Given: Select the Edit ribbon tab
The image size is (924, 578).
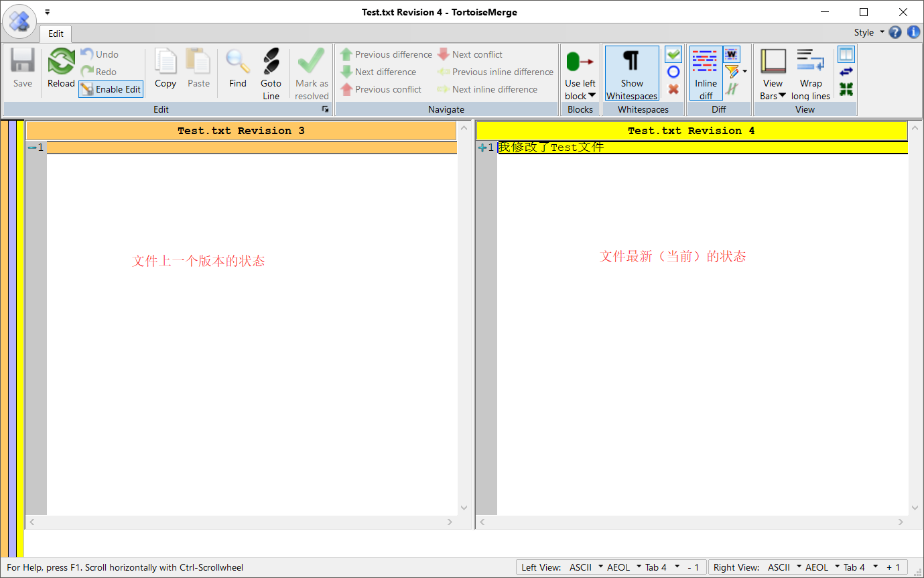Looking at the screenshot, I should point(56,34).
